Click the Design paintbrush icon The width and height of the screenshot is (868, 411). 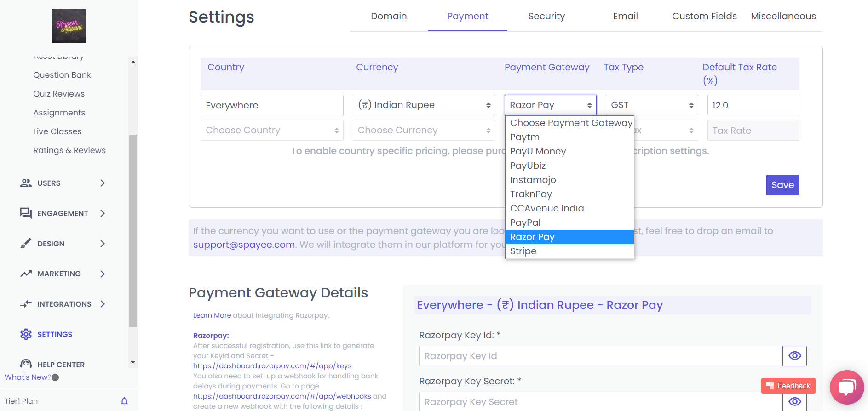(x=26, y=244)
